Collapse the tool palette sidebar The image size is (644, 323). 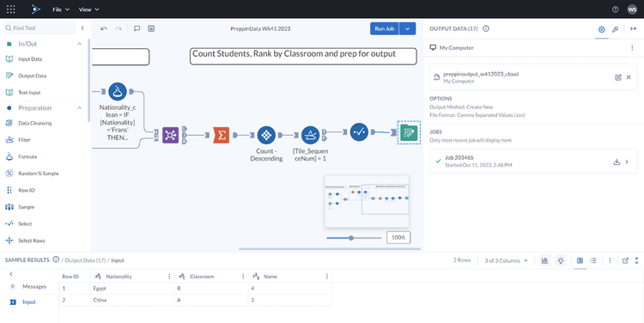tap(82, 28)
